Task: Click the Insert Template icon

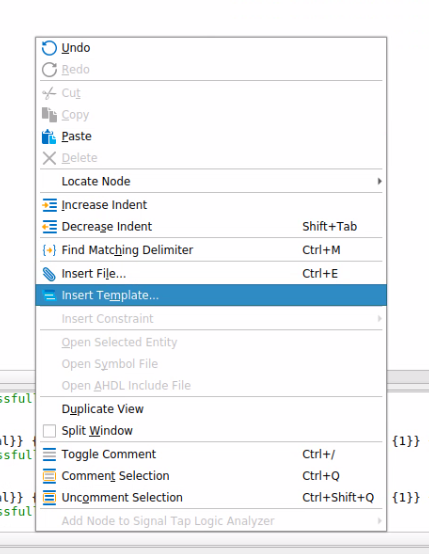Action: 49,295
